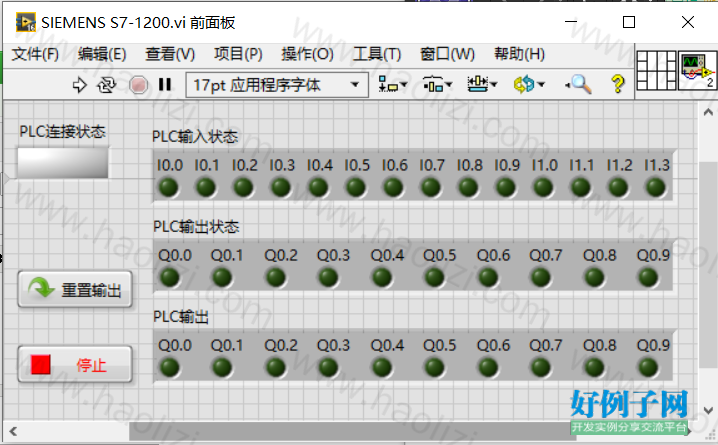This screenshot has width=718, height=445.
Task: Toggle Q0.9 in the PLC输出 row
Action: pos(648,367)
